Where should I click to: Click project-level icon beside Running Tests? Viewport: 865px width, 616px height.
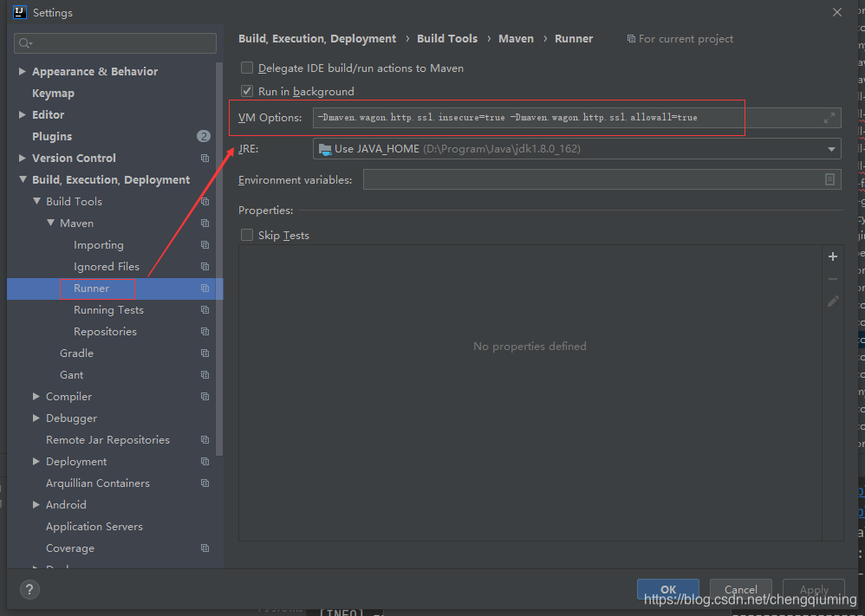(x=205, y=310)
